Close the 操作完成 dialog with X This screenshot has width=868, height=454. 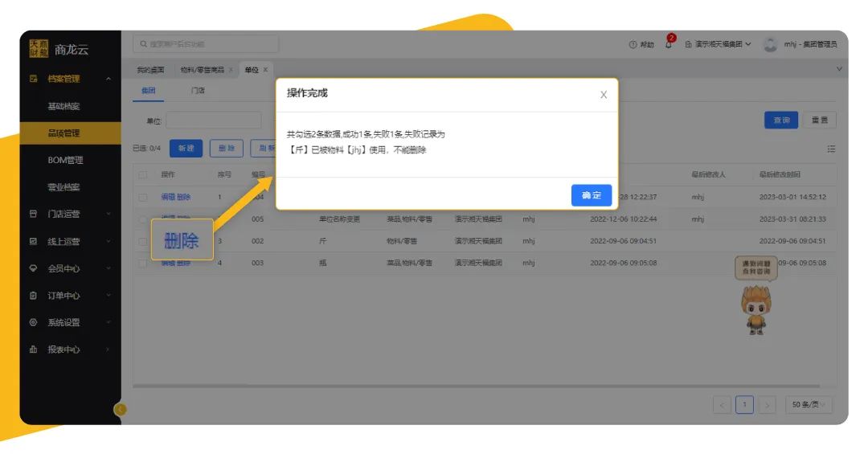point(604,95)
